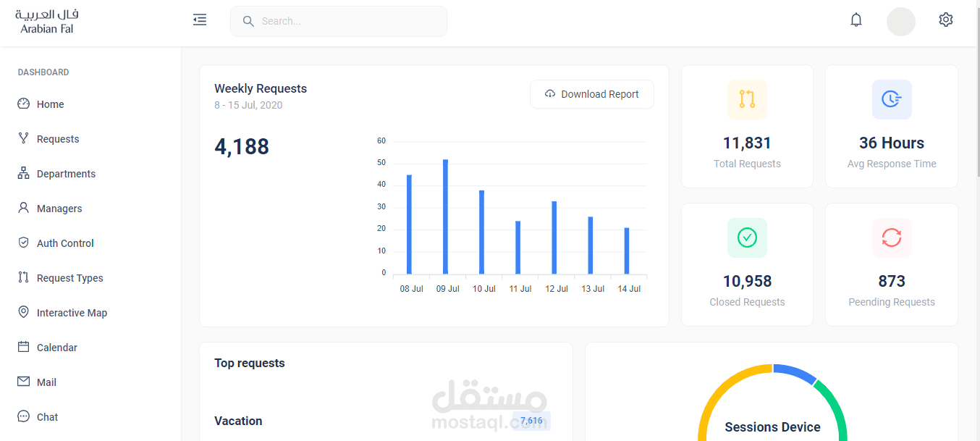
Task: Click the 8 - 15 Jul, 2020 date range
Action: 248,105
